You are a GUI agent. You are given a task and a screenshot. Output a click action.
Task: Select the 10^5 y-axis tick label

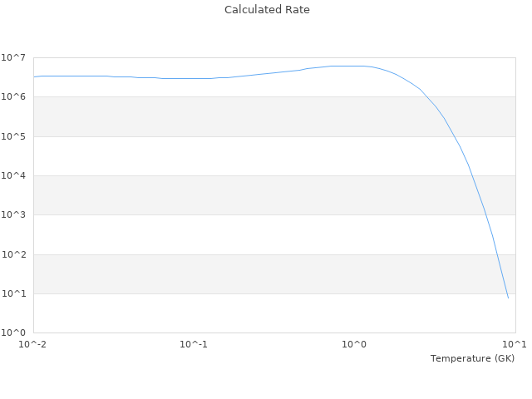click(14, 136)
